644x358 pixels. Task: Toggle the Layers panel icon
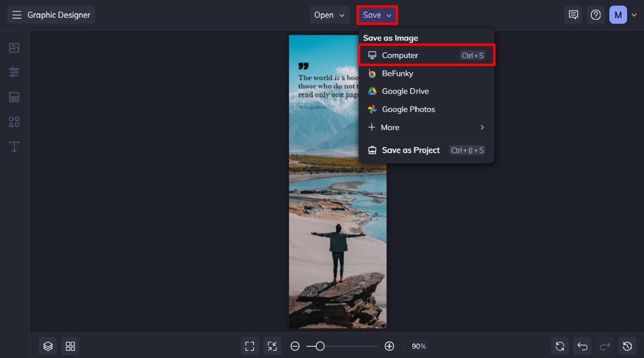(x=48, y=346)
